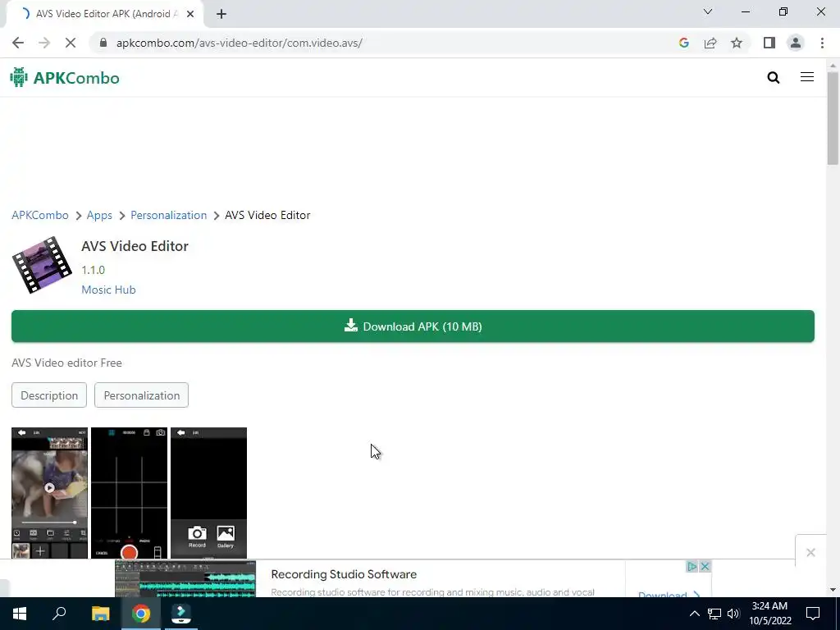Open the Mosic Hub developer link

pos(109,290)
